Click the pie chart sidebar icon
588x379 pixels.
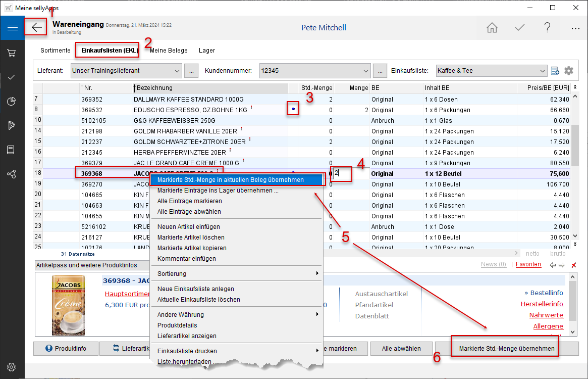[12, 102]
